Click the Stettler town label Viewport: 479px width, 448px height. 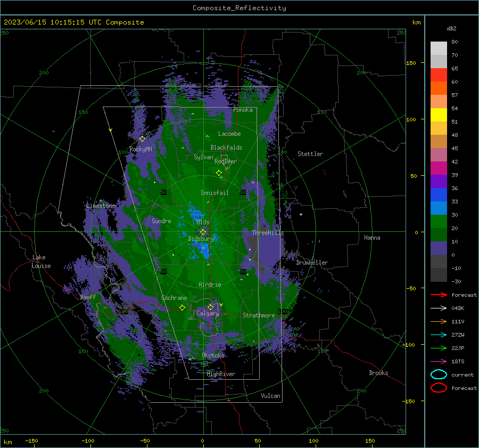pyautogui.click(x=310, y=154)
